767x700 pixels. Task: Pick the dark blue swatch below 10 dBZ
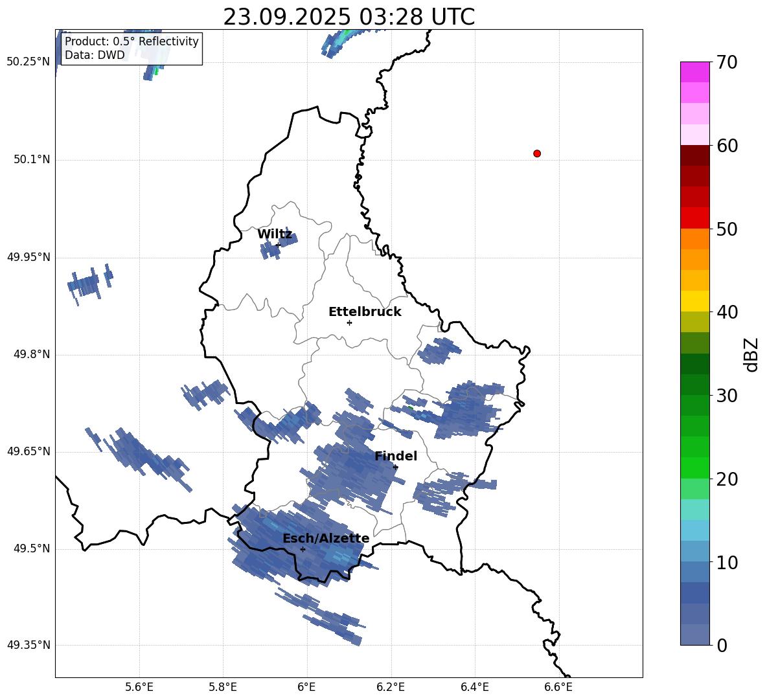point(694,593)
